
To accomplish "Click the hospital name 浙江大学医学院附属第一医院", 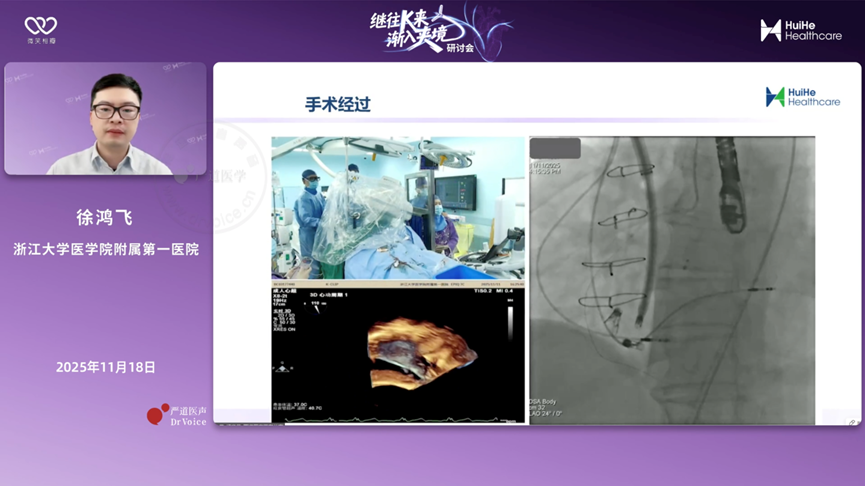I will click(x=105, y=249).
